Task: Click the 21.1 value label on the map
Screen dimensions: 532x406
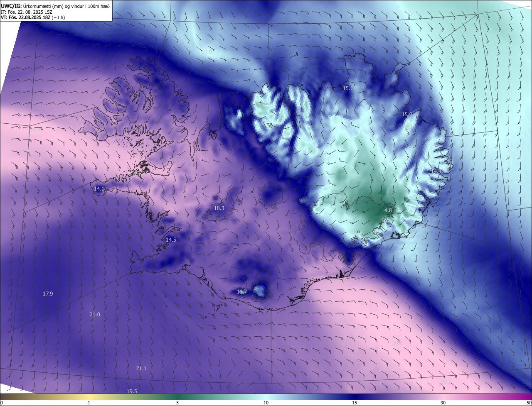Action: click(x=141, y=368)
